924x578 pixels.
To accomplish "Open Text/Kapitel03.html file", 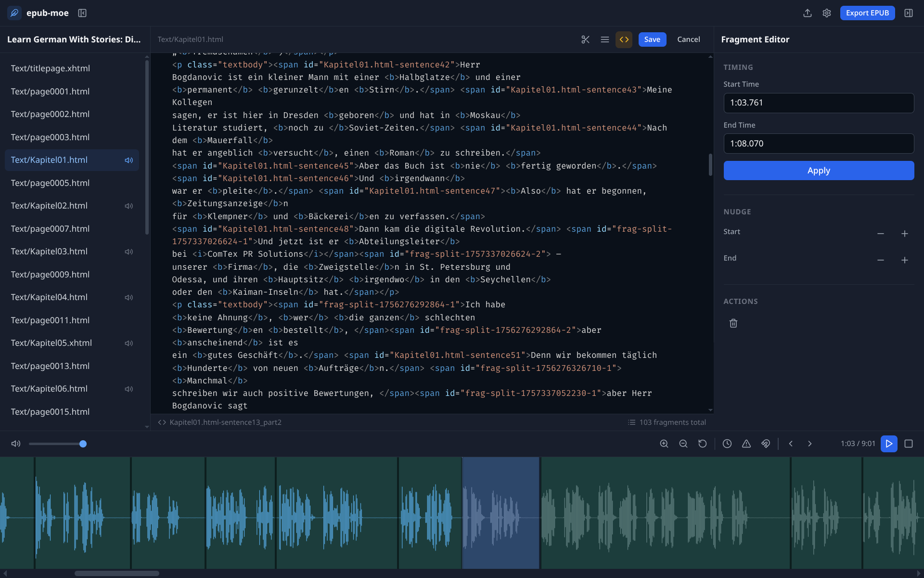I will [x=72, y=251].
